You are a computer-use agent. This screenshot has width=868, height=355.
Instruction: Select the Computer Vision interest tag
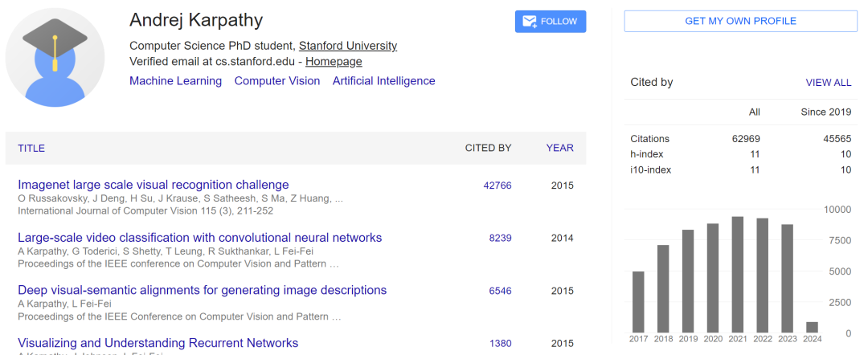tap(277, 81)
